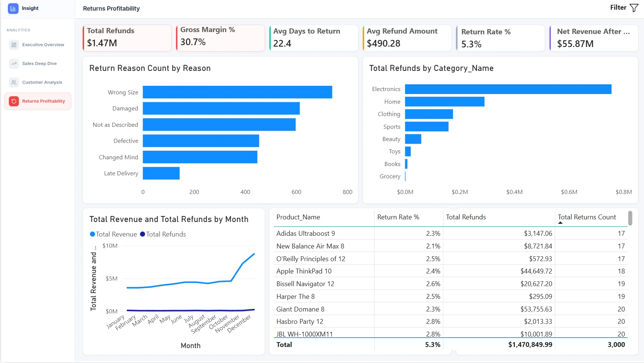Click the Executive Overview grid icon

14,45
